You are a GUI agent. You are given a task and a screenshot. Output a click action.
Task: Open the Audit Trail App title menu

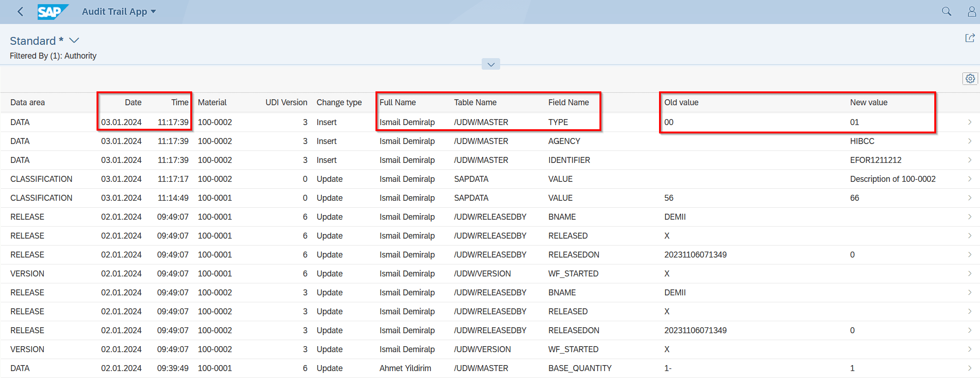point(119,12)
